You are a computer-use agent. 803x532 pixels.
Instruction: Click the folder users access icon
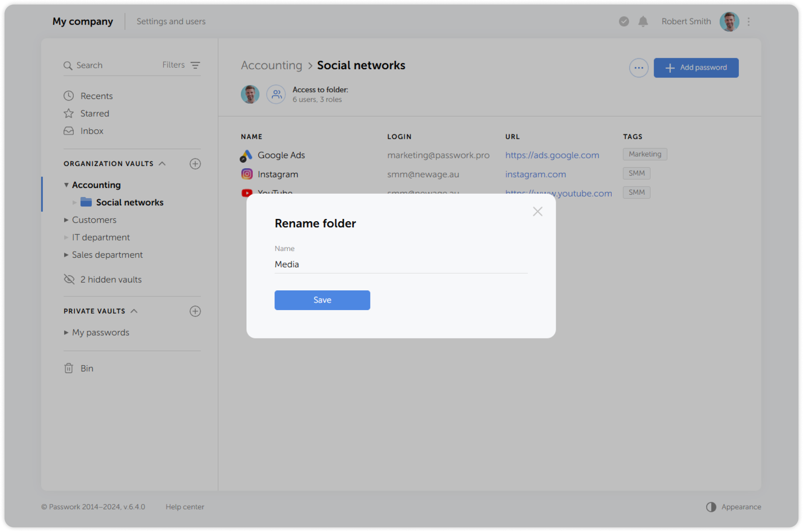click(x=276, y=94)
